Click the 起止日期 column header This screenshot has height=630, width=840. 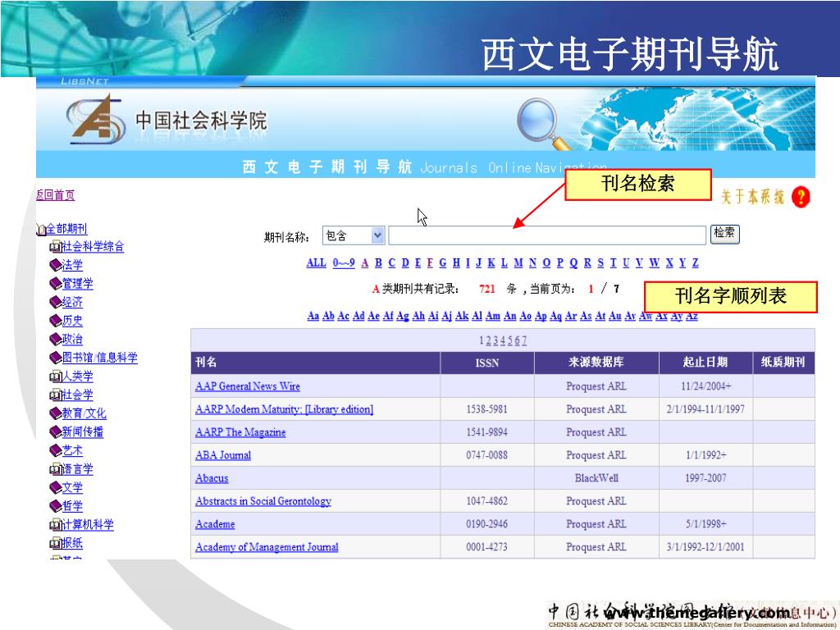pyautogui.click(x=705, y=363)
